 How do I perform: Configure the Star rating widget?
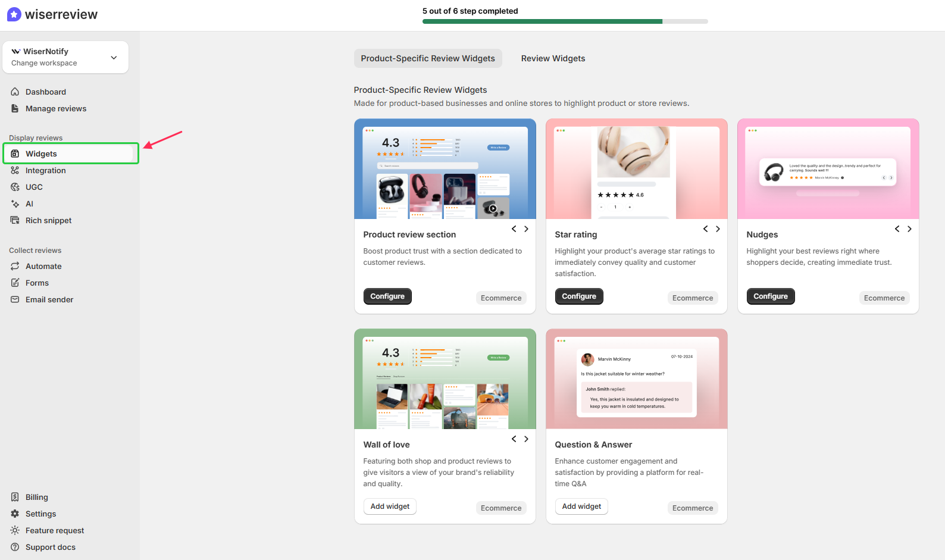point(579,296)
